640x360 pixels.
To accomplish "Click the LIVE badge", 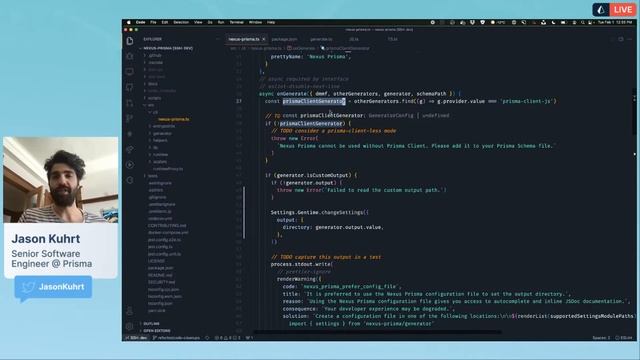I will 614,9.
